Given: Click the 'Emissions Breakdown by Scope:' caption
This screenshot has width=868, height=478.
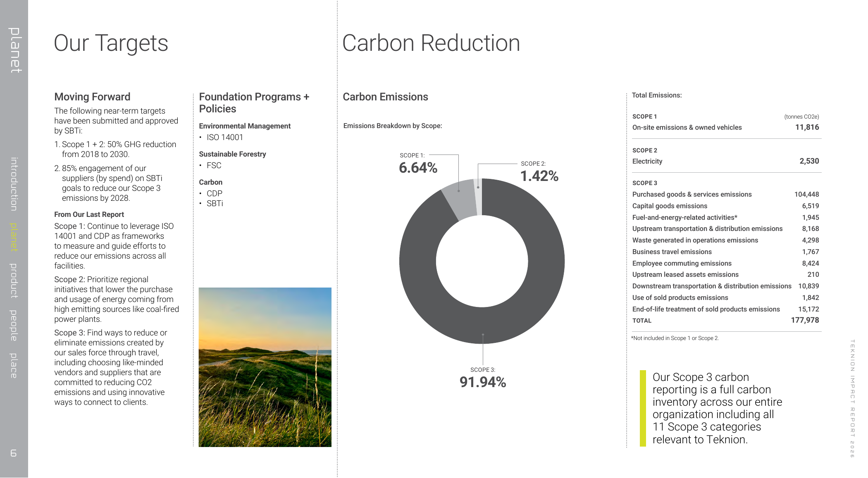Looking at the screenshot, I should pos(393,126).
